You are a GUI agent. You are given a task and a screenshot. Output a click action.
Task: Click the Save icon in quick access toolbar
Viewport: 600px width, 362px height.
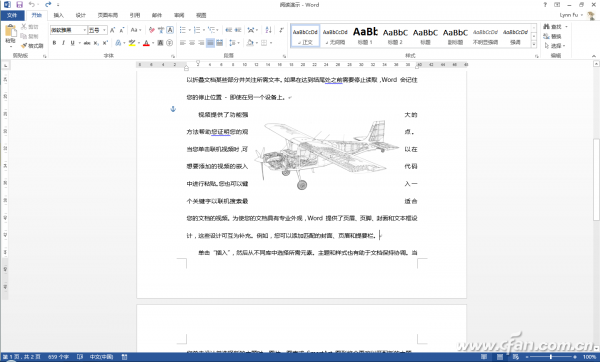point(19,5)
